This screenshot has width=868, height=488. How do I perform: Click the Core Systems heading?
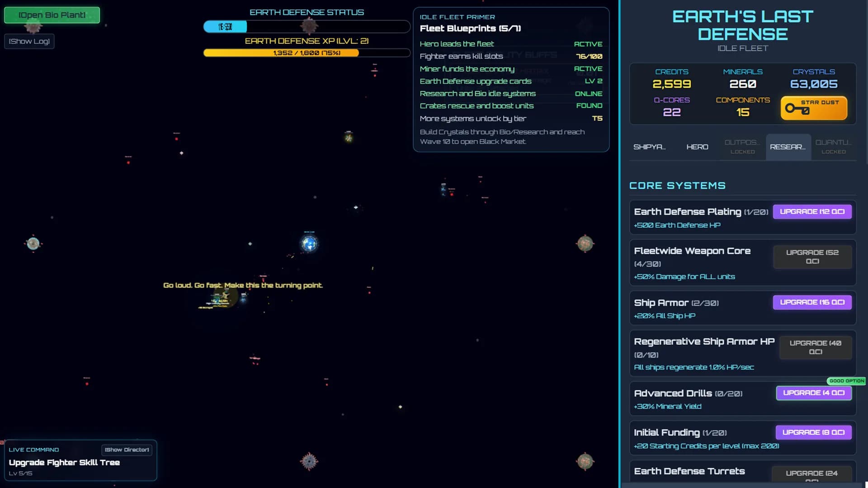(x=677, y=186)
